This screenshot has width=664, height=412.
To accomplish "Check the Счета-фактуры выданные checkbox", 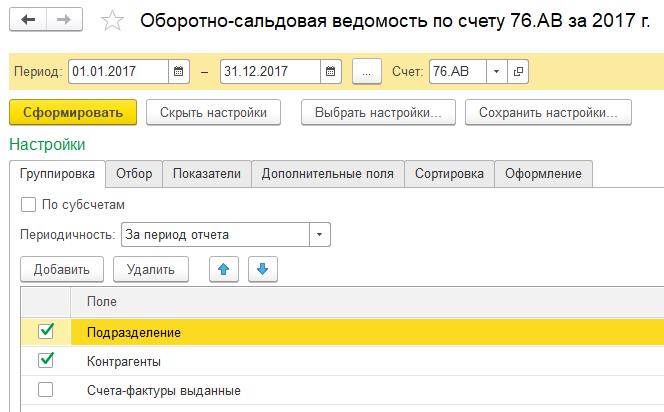I will point(45,390).
